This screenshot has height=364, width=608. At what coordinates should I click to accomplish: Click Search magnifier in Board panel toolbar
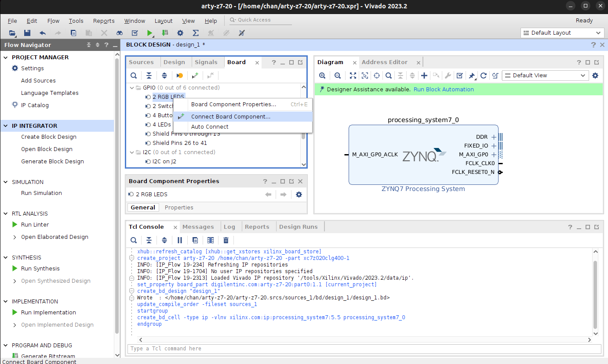(134, 76)
